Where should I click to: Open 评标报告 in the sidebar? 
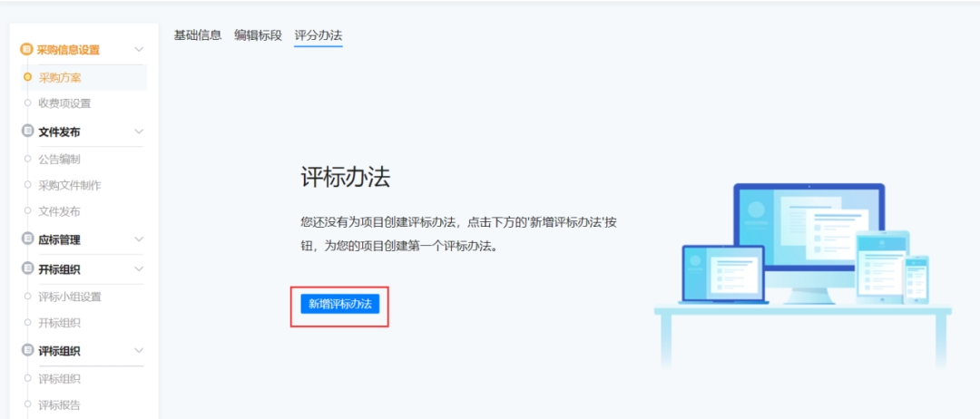pyautogui.click(x=59, y=405)
